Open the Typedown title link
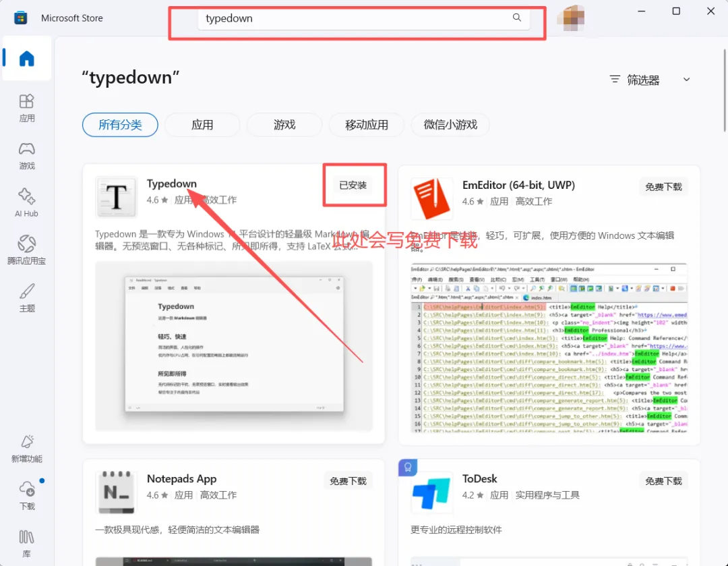 point(172,183)
